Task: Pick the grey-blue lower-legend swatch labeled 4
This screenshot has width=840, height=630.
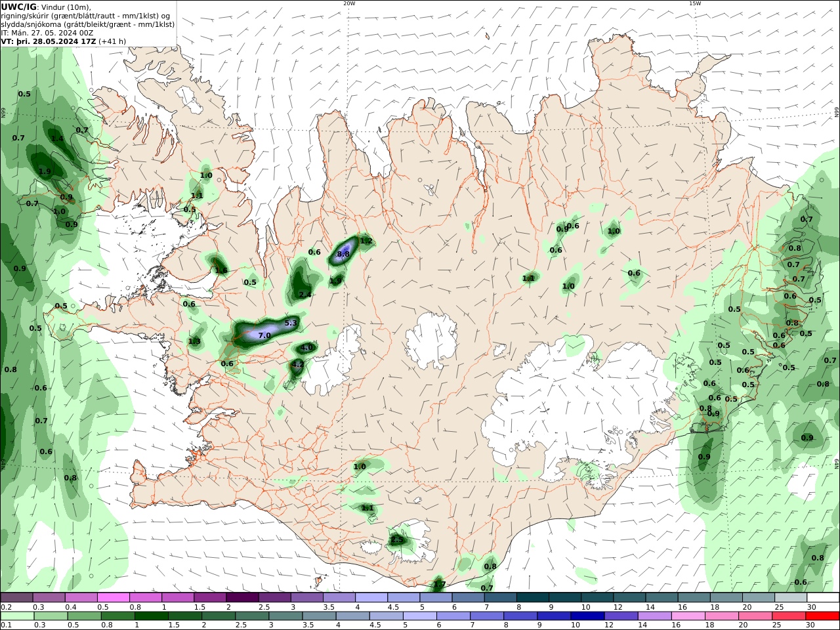Action: tap(352, 616)
